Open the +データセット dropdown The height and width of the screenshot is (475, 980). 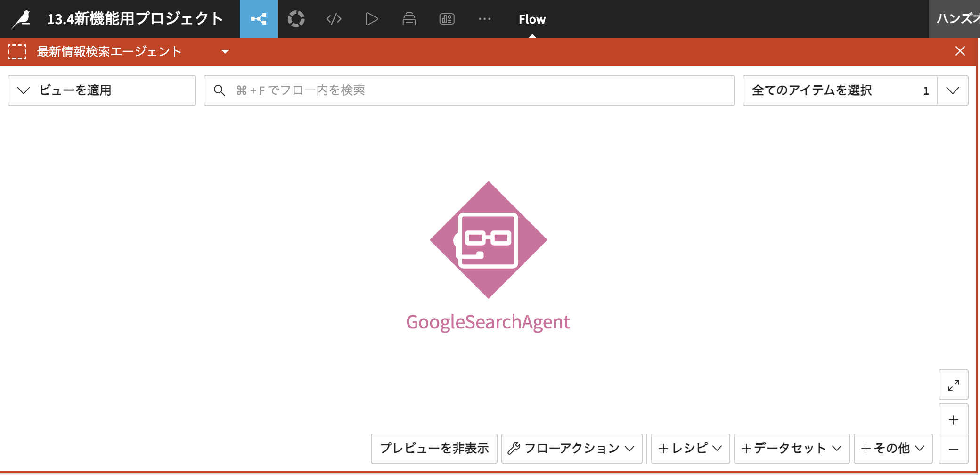[792, 449]
